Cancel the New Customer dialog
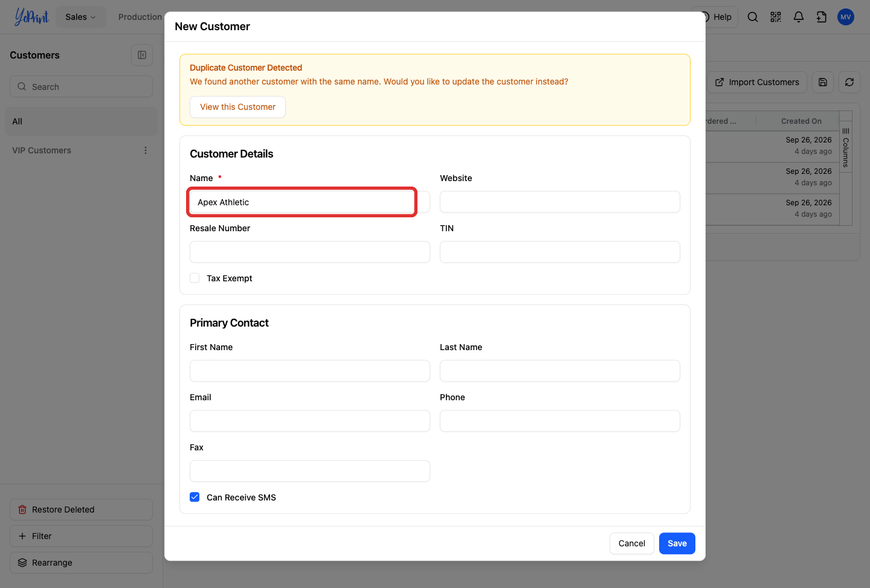The image size is (870, 588). 631,543
